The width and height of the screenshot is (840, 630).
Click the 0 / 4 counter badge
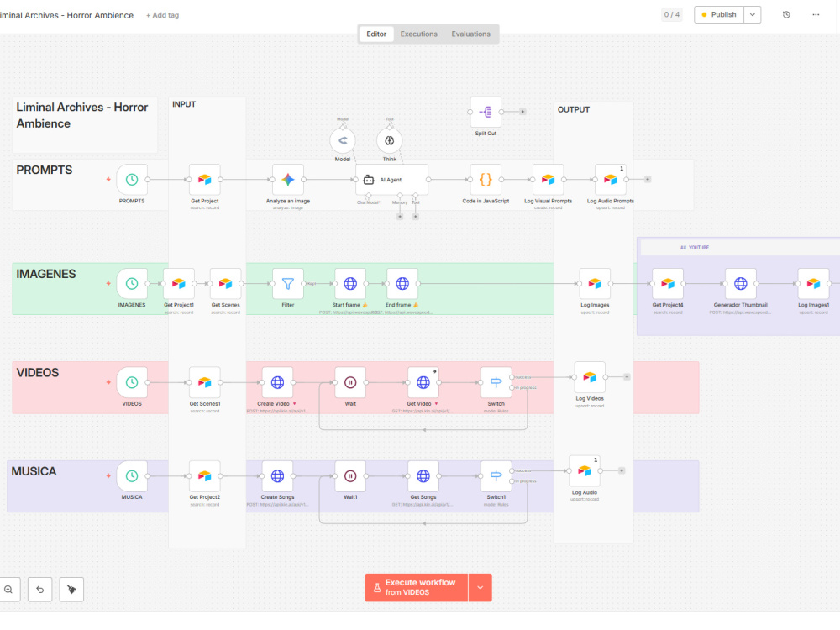pyautogui.click(x=671, y=14)
